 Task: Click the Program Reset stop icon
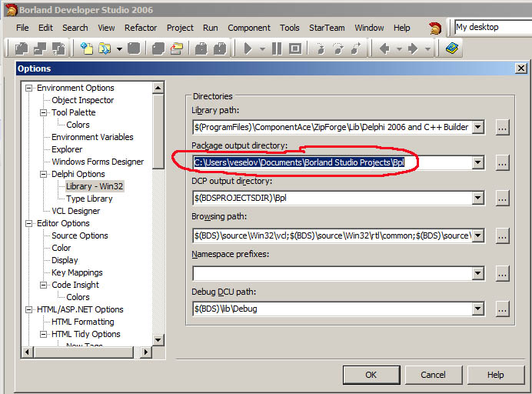tap(295, 48)
